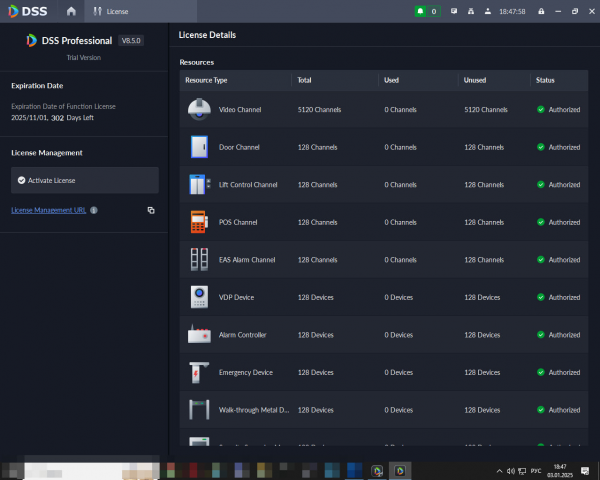
Task: Click the Status column header
Action: click(545, 80)
